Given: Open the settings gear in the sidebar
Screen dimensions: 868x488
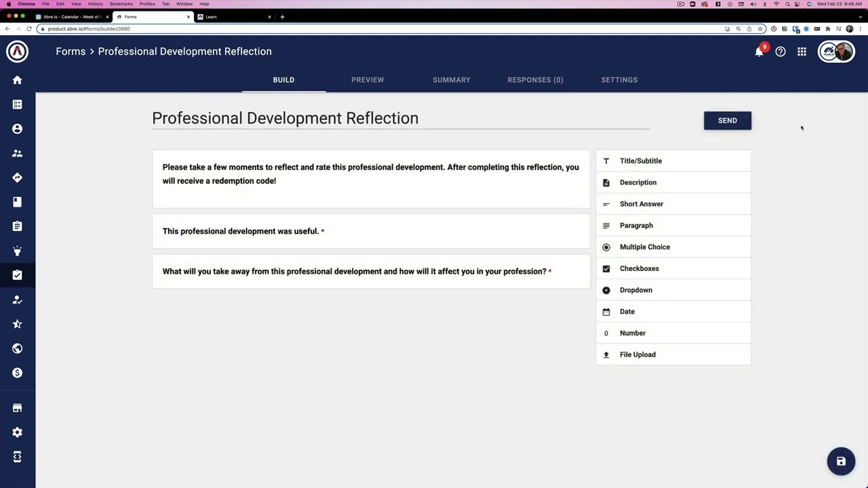Looking at the screenshot, I should (18, 432).
